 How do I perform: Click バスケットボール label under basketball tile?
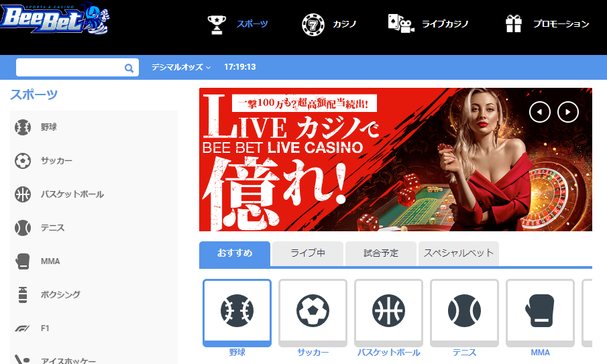[x=388, y=353]
